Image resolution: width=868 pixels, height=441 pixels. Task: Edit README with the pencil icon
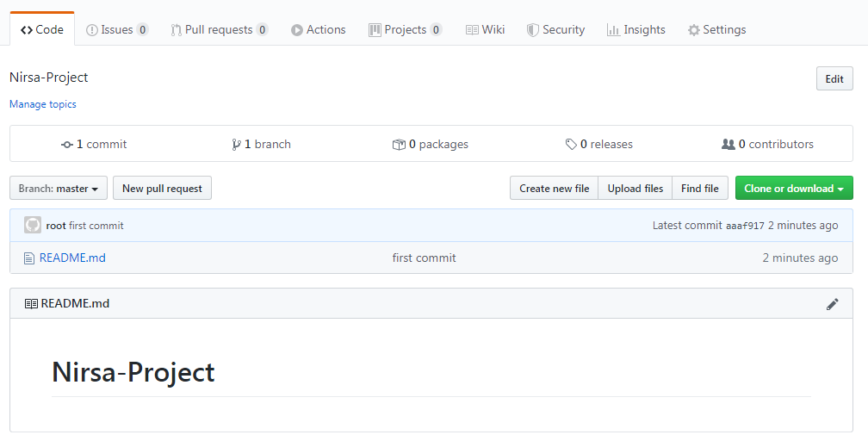pyautogui.click(x=832, y=303)
